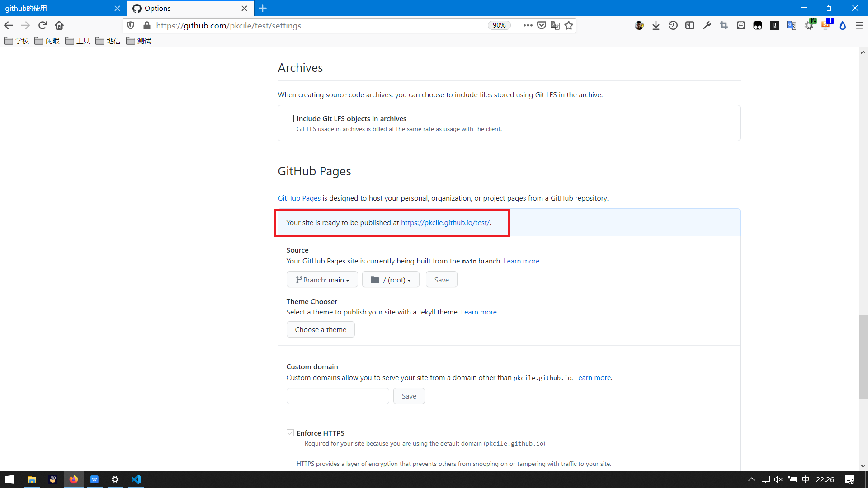
Task: Open RSS feed extension with badge 1
Action: 826,25
